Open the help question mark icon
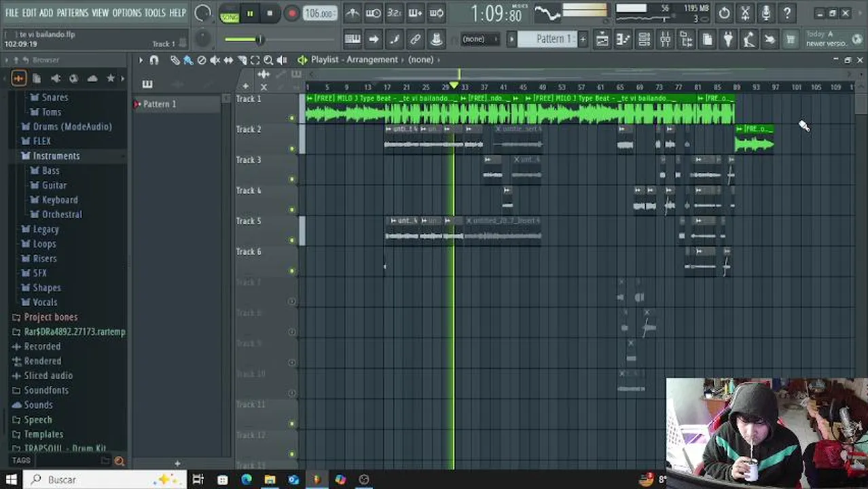Screen dimensions: 868x489 point(787,13)
